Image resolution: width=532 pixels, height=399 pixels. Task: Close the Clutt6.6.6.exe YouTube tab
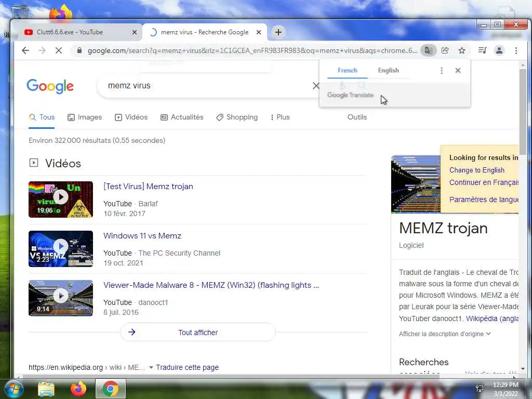point(135,32)
